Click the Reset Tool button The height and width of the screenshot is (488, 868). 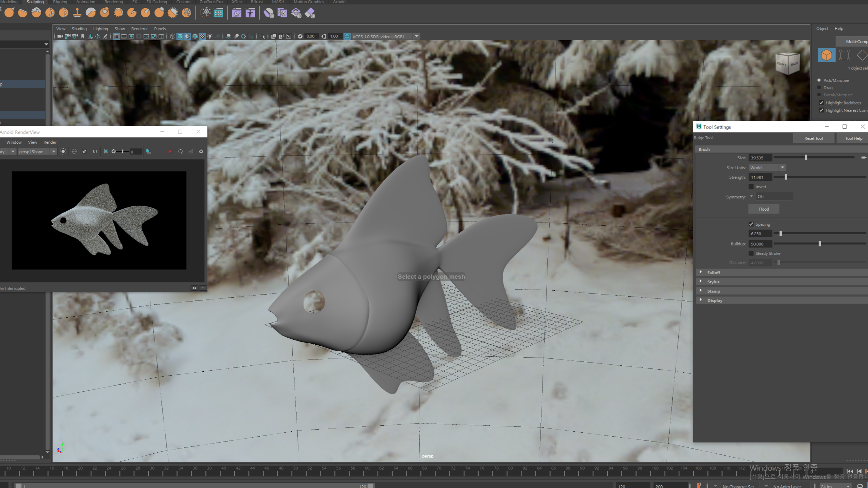click(813, 138)
